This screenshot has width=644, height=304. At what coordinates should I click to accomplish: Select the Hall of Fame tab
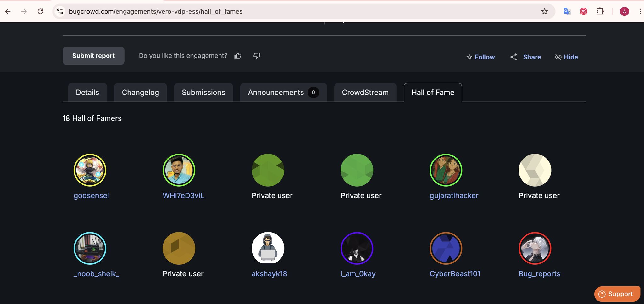[x=433, y=92]
